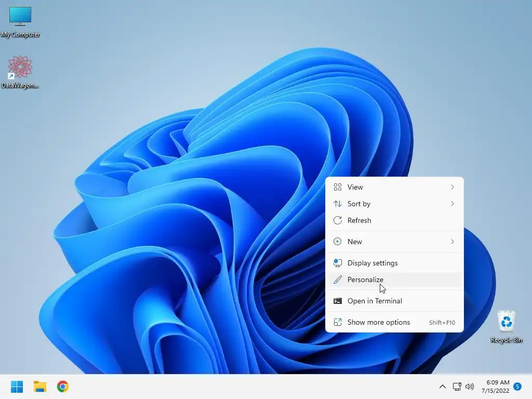The width and height of the screenshot is (532, 399).
Task: Expand the New submenu chevron
Action: coord(453,242)
